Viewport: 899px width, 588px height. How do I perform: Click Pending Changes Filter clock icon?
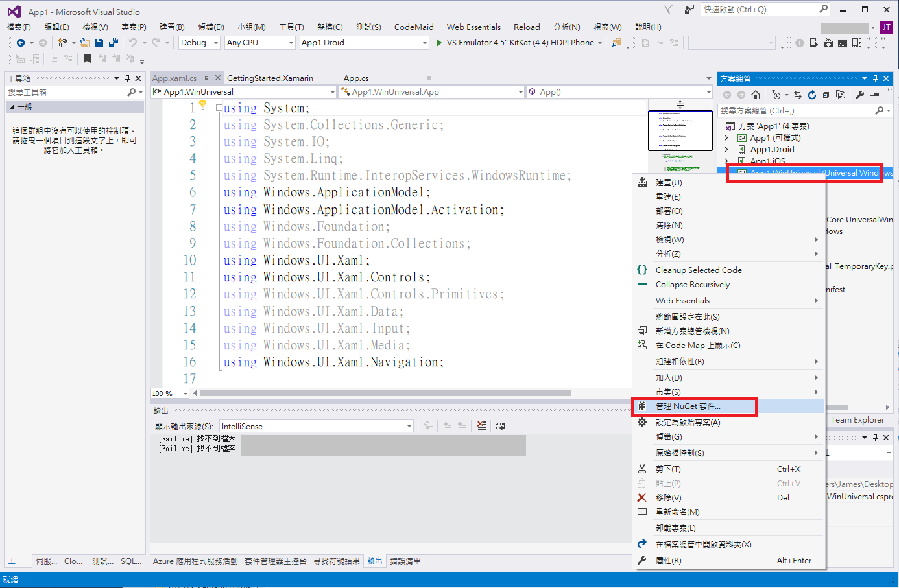pos(777,95)
